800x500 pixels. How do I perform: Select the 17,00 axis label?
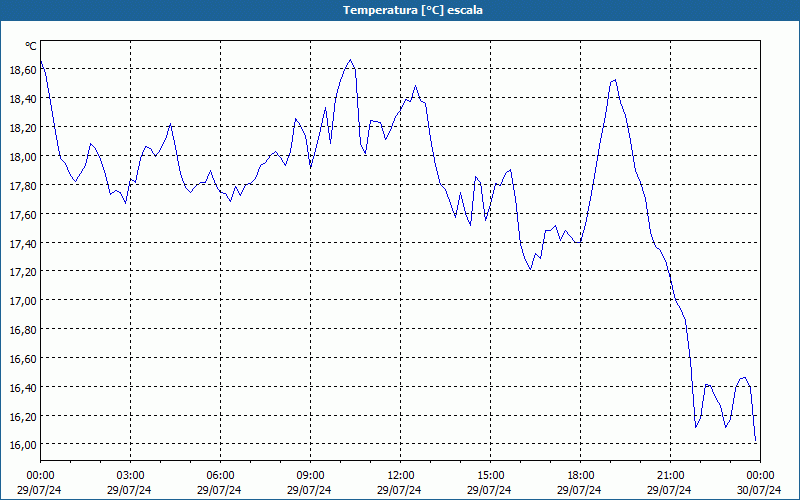23,301
